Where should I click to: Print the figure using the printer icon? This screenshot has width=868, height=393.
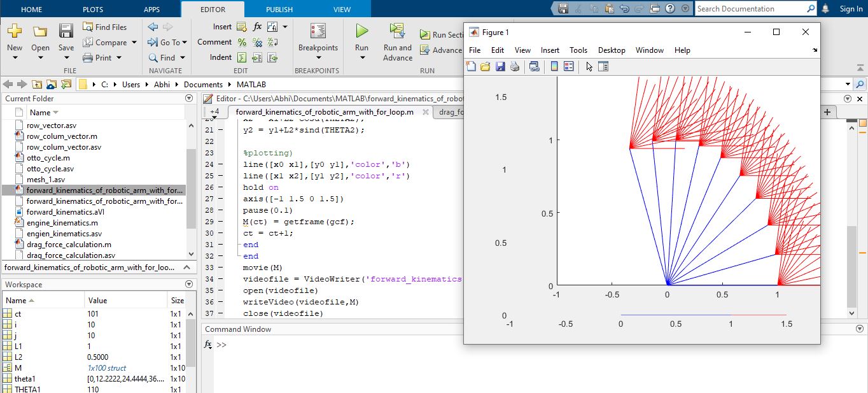point(515,66)
